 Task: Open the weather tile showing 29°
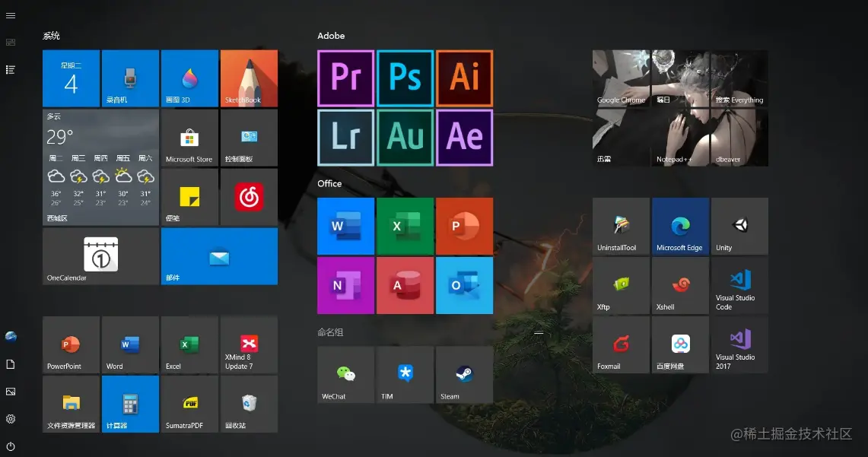100,167
